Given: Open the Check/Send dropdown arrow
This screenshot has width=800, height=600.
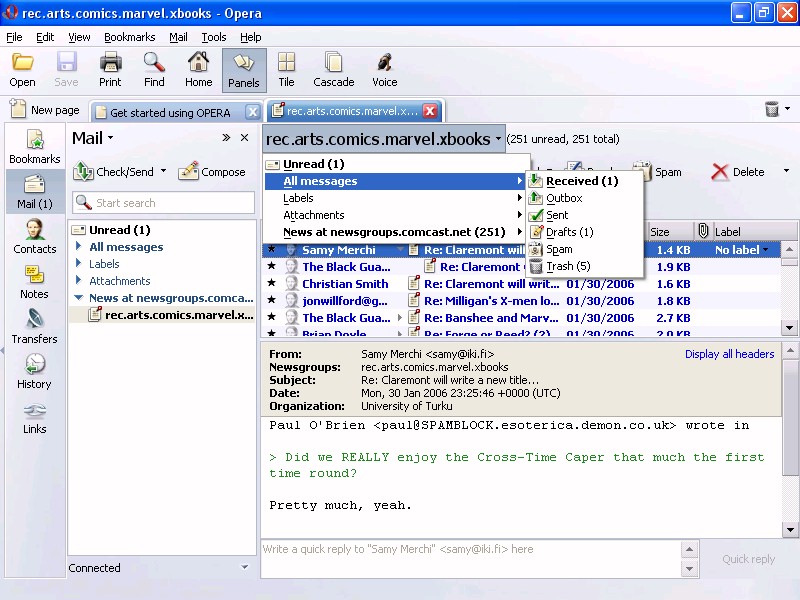Looking at the screenshot, I should pos(163,172).
